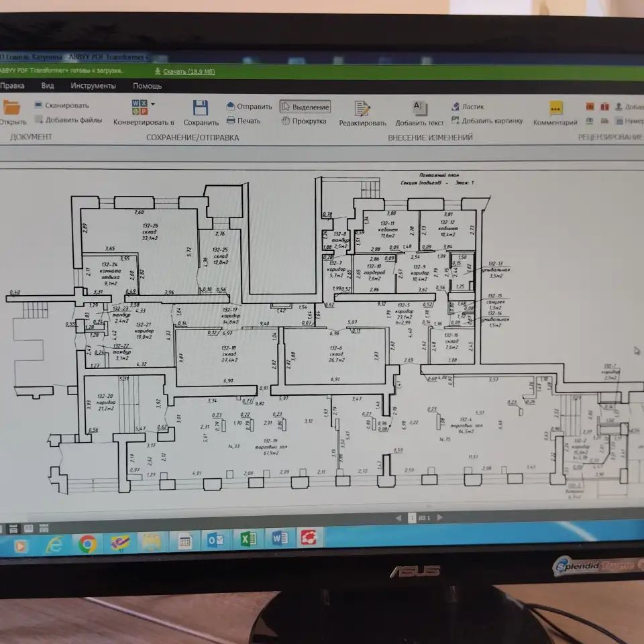644x644 pixels.
Task: Click the page number field in navigator
Action: [x=412, y=518]
